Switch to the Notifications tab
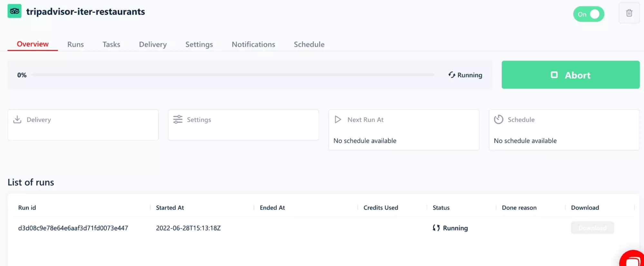Image resolution: width=644 pixels, height=266 pixels. [x=254, y=44]
